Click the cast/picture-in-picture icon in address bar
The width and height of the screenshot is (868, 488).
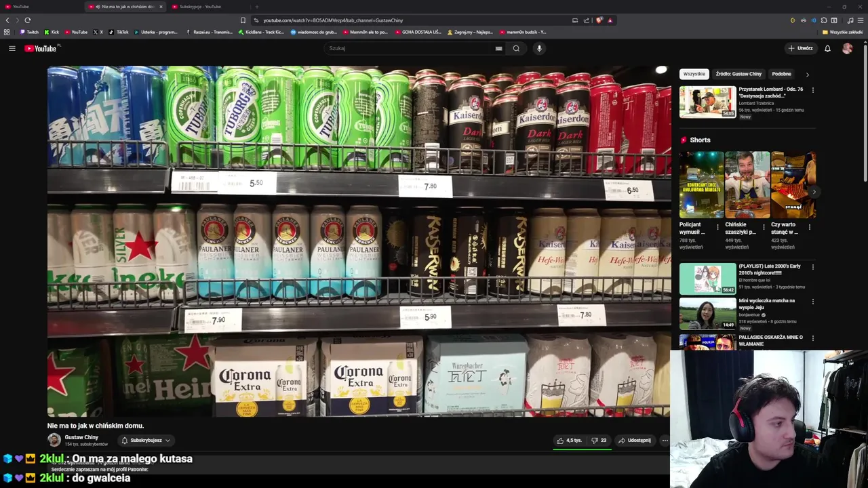575,20
